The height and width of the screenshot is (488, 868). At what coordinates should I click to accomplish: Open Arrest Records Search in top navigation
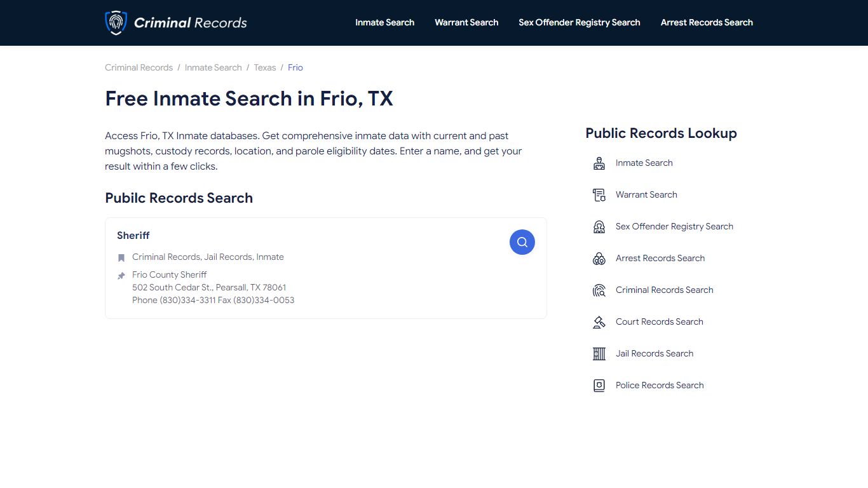click(x=707, y=22)
